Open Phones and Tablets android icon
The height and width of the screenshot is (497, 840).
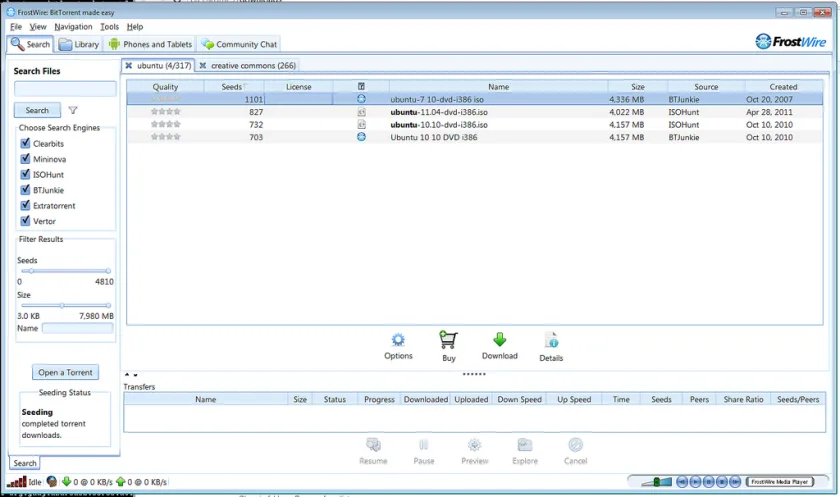click(114, 44)
